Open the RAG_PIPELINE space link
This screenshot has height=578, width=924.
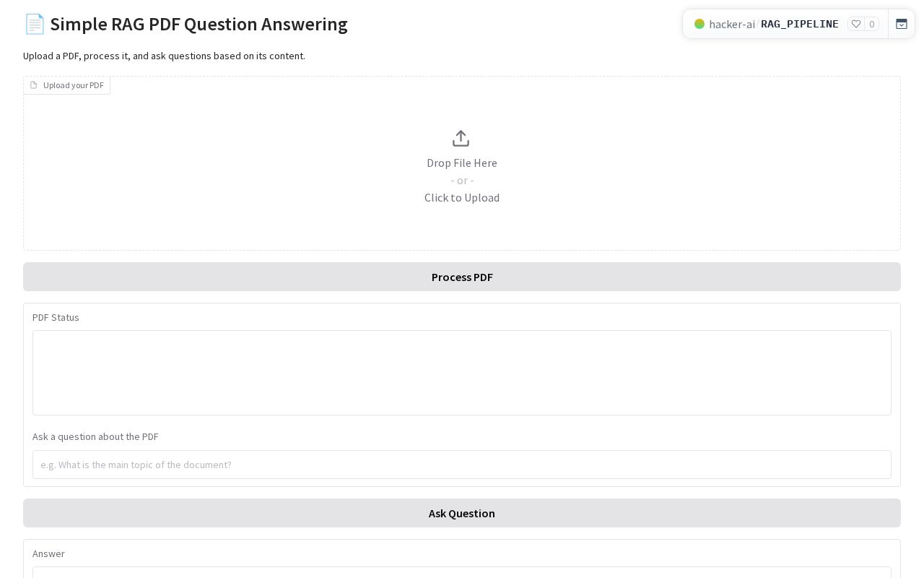pyautogui.click(x=800, y=24)
